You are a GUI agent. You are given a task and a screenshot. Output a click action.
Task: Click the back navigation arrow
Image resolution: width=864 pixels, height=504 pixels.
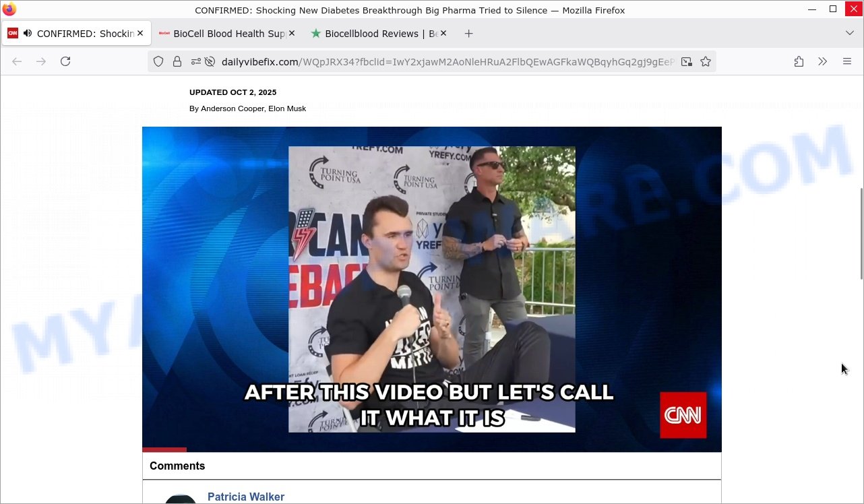click(x=17, y=61)
